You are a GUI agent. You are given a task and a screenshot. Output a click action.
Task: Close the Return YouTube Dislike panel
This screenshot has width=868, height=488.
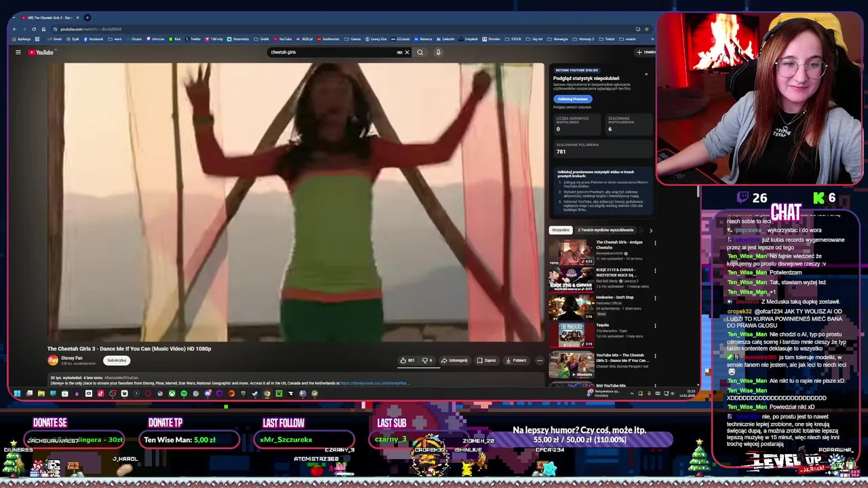(x=646, y=73)
